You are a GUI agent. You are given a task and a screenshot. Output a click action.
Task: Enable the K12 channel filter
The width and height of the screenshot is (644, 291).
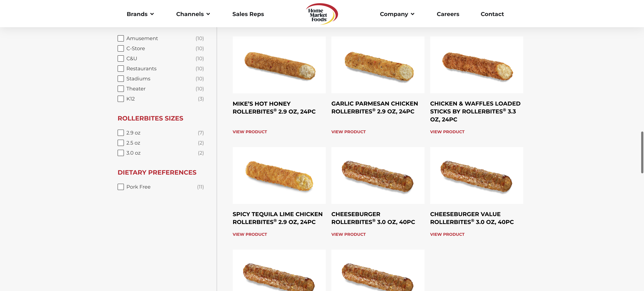coord(121,99)
